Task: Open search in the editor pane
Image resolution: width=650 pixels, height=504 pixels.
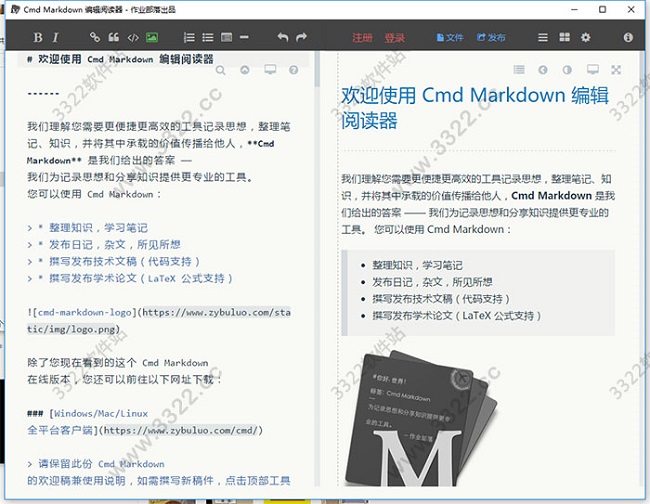Action: [221, 70]
